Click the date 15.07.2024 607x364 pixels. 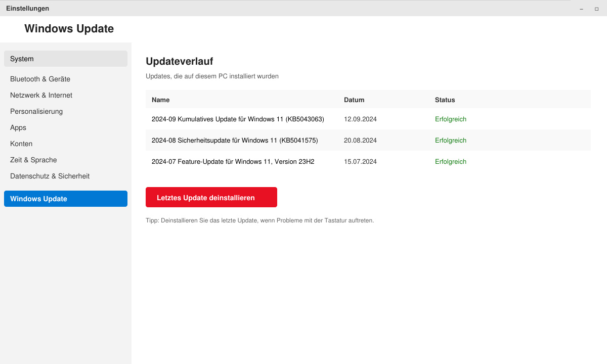tap(360, 162)
